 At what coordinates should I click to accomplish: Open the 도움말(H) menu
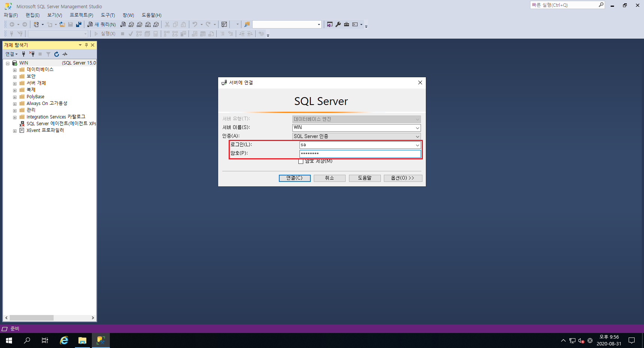click(151, 15)
